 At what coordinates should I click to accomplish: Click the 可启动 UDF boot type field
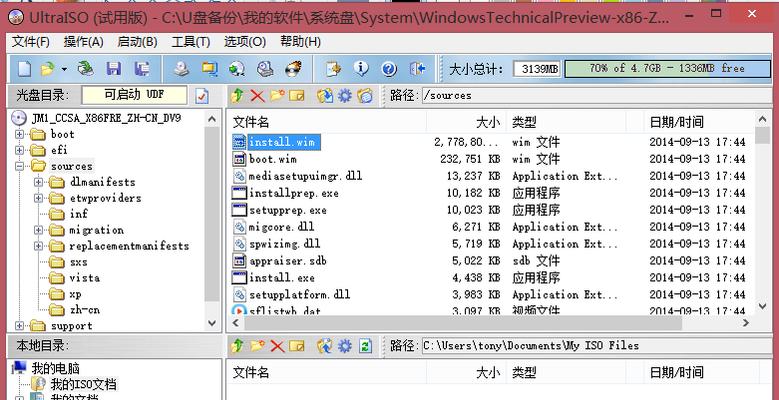134,95
